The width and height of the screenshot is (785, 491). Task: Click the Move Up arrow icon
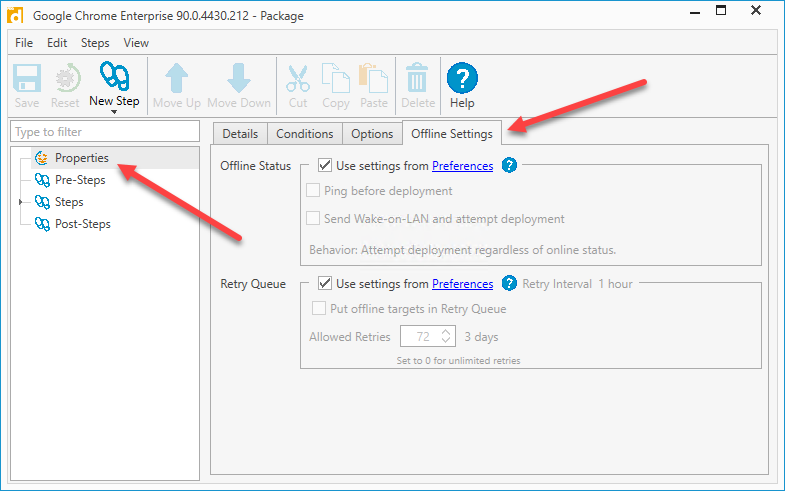coord(176,78)
